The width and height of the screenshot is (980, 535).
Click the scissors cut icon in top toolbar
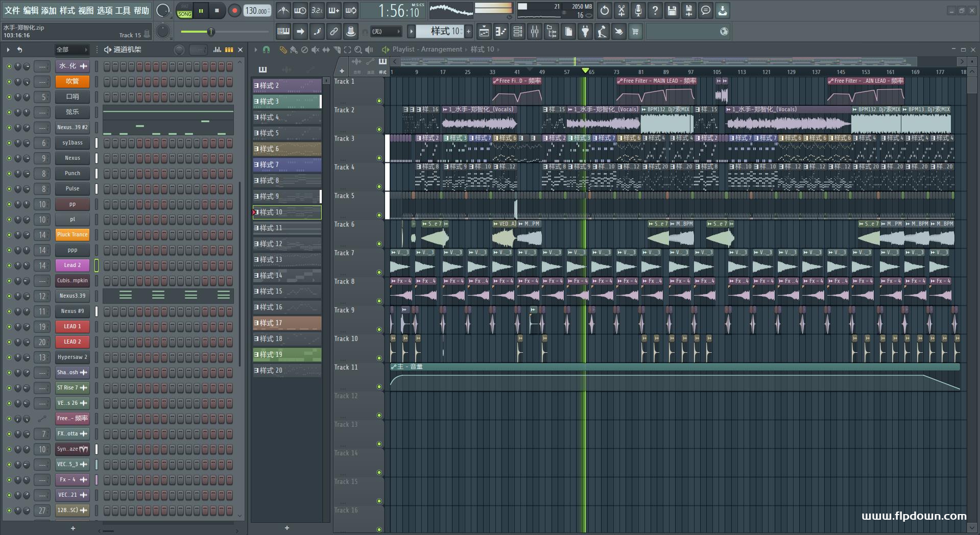tap(622, 10)
